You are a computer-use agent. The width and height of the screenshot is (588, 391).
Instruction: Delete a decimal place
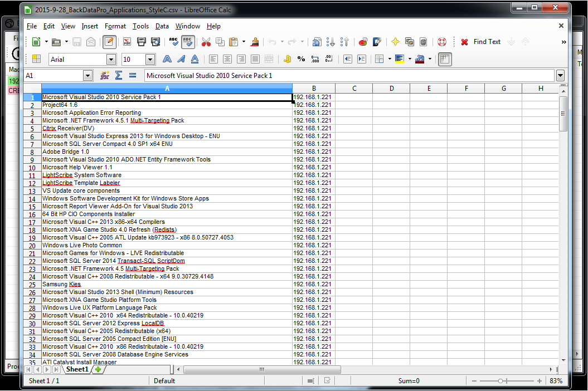329,59
